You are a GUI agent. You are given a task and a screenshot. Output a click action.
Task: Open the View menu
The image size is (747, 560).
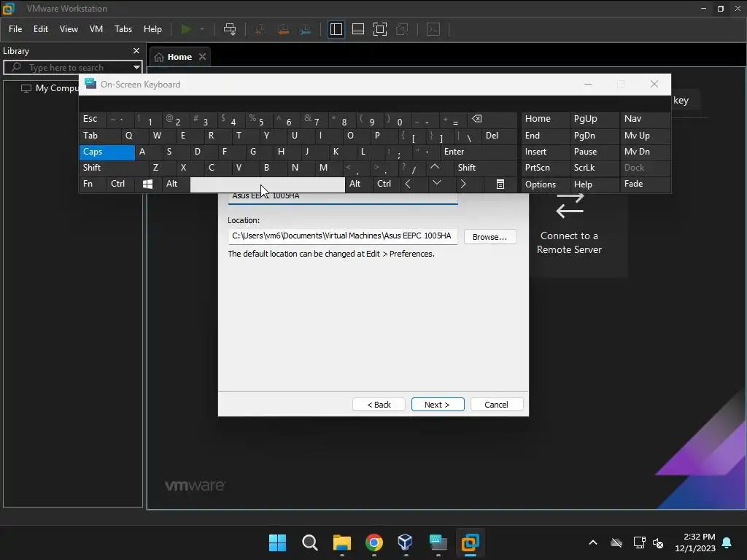pos(69,29)
